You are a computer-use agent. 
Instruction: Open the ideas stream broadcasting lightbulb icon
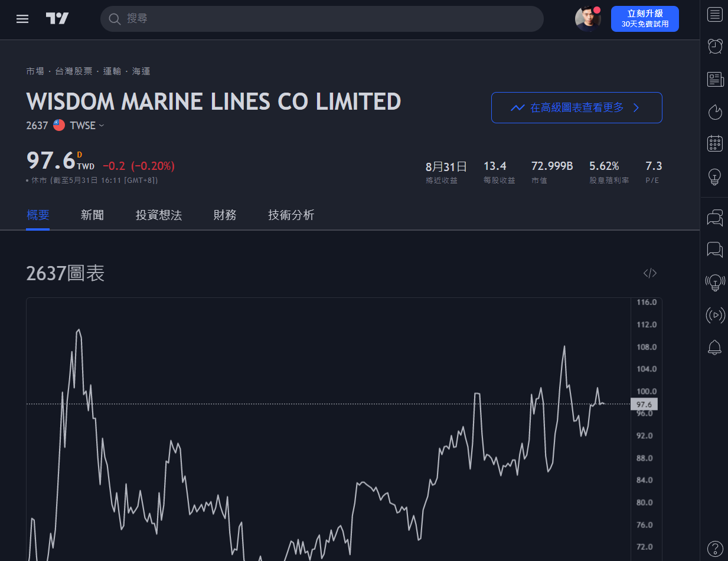(715, 283)
